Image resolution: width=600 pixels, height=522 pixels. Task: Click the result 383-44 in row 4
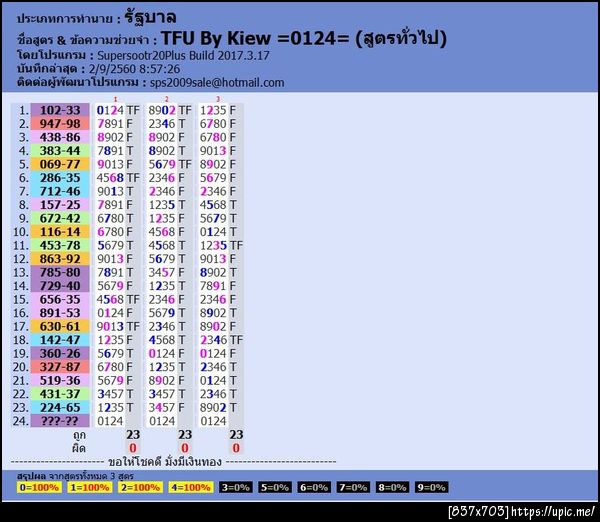pyautogui.click(x=60, y=151)
